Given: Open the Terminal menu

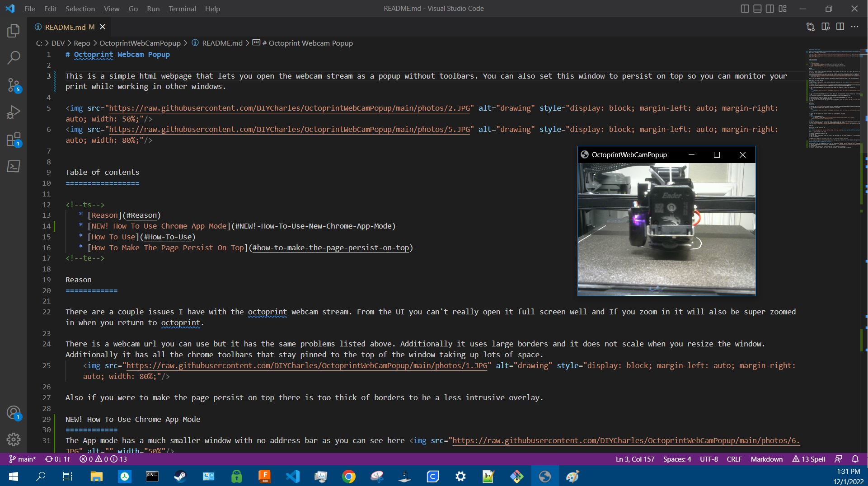Looking at the screenshot, I should pyautogui.click(x=183, y=9).
